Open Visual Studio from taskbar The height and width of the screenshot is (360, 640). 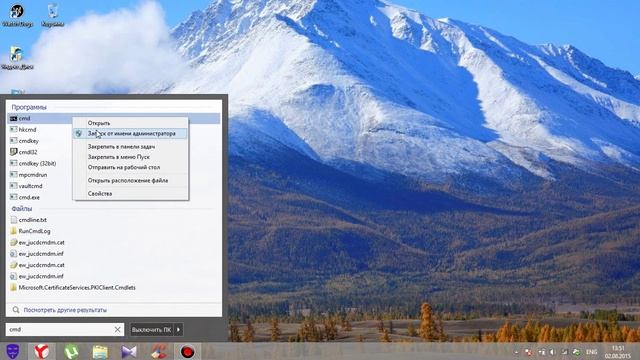129,351
